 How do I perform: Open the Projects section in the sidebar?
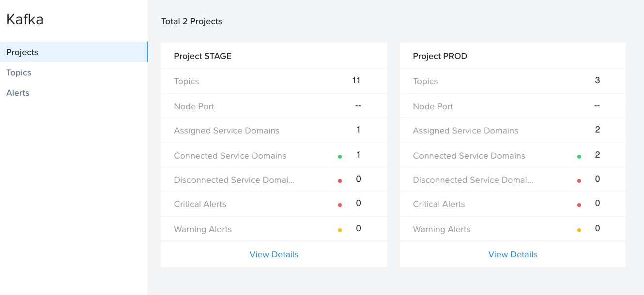pos(74,52)
